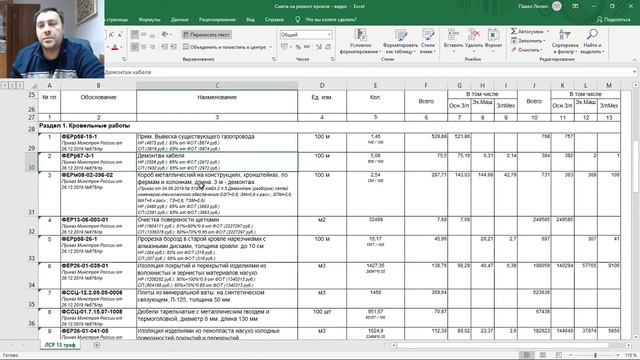Image resolution: width=640 pixels, height=360 pixels.
Task: Open number group dialog launcher
Action: 333,60
